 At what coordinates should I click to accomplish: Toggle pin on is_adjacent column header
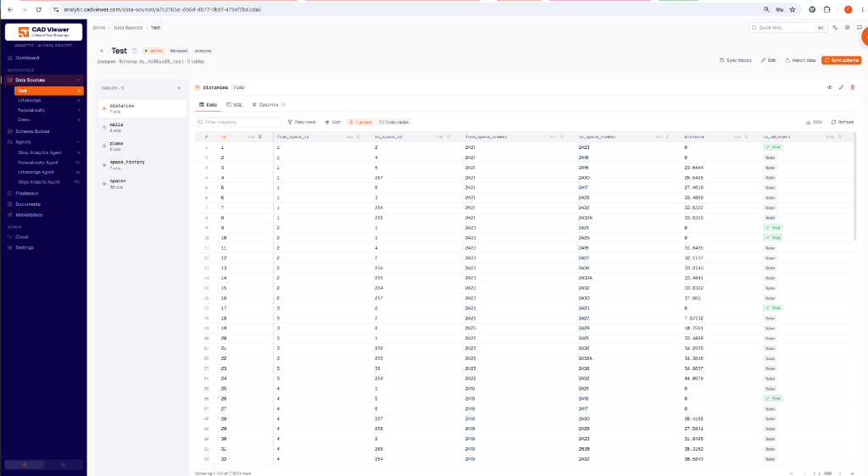[x=840, y=136]
